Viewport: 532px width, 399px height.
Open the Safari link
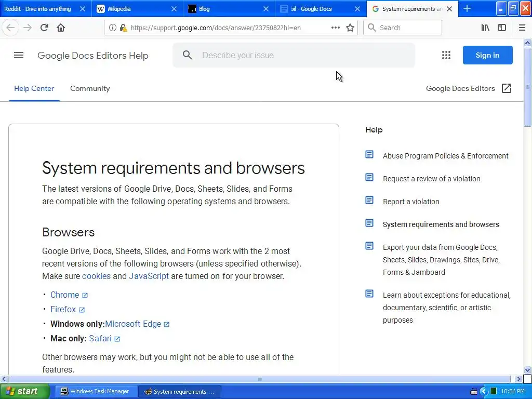coord(100,339)
